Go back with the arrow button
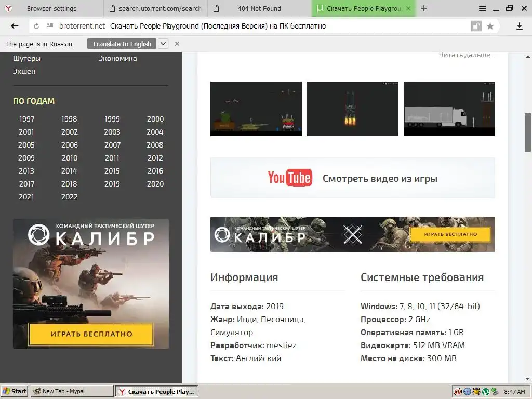 [x=15, y=26]
